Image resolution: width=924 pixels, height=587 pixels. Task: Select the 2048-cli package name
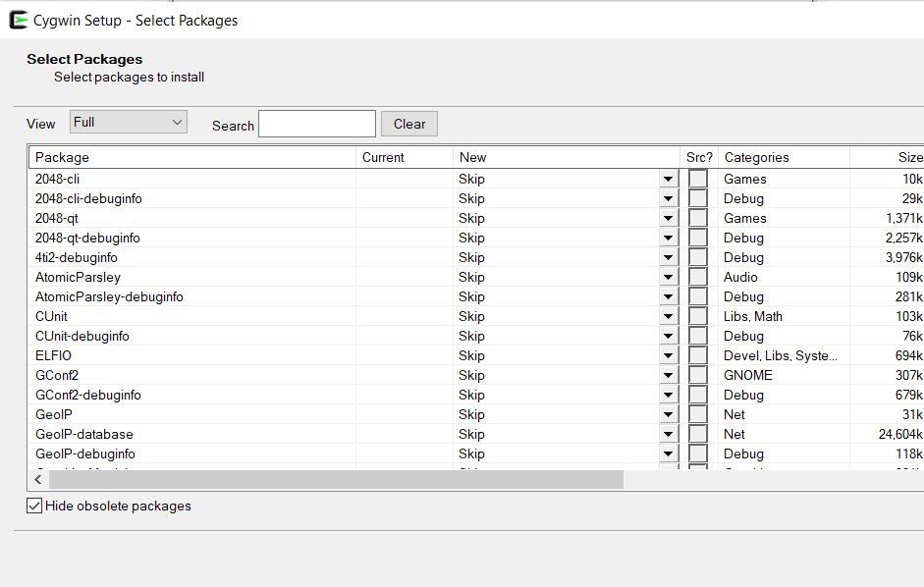tap(57, 179)
